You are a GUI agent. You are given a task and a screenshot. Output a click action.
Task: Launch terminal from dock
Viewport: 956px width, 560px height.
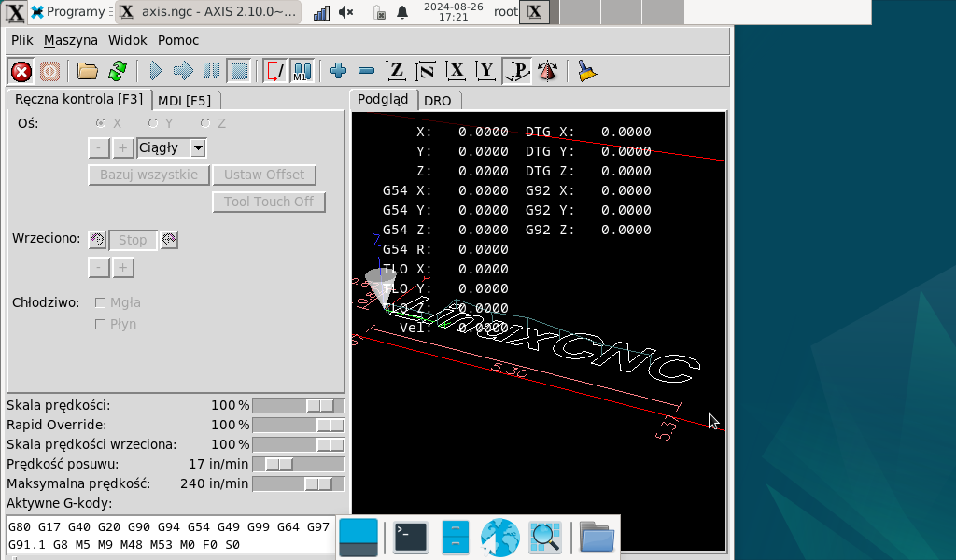tap(411, 538)
